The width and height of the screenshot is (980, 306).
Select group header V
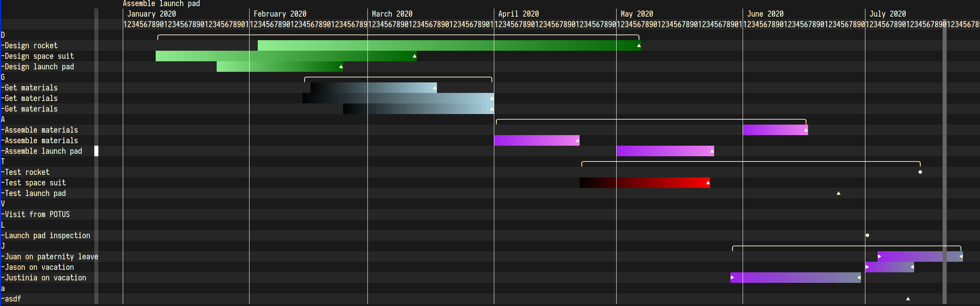point(3,204)
